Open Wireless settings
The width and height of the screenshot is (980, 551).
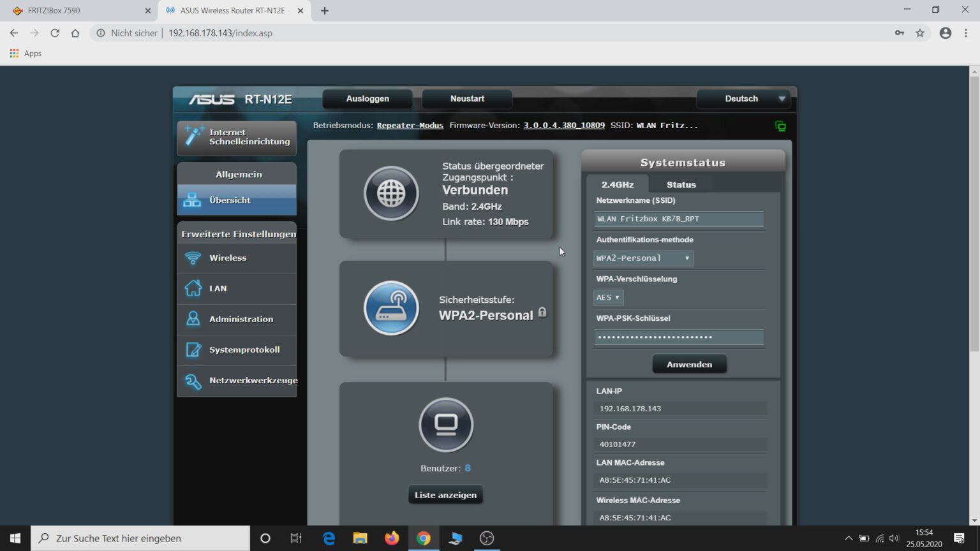pos(237,258)
